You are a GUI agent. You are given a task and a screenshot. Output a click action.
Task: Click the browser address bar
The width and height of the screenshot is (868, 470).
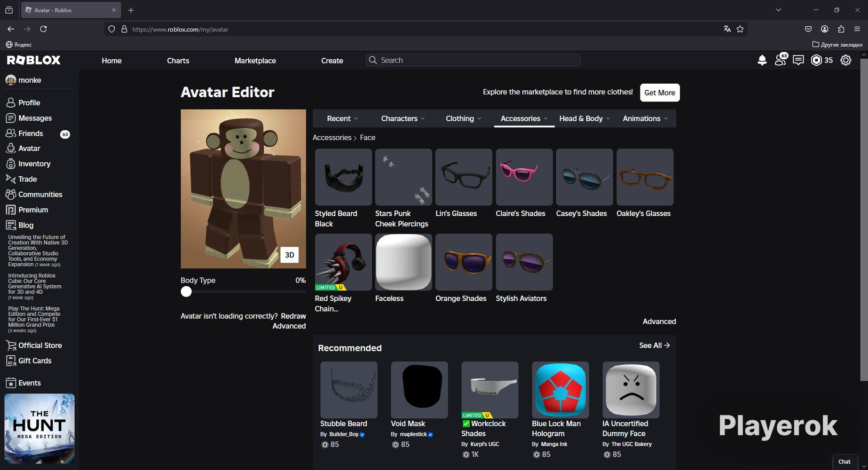[x=426, y=29]
